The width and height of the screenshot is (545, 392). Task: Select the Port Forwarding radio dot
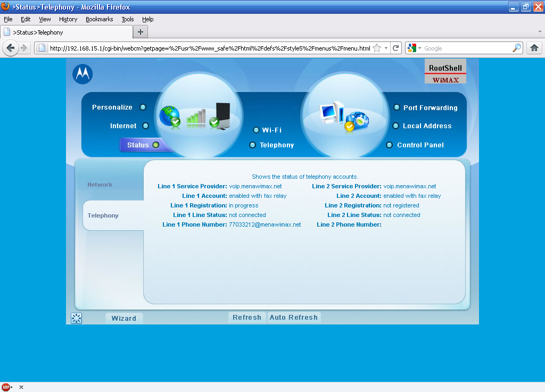pyautogui.click(x=397, y=107)
